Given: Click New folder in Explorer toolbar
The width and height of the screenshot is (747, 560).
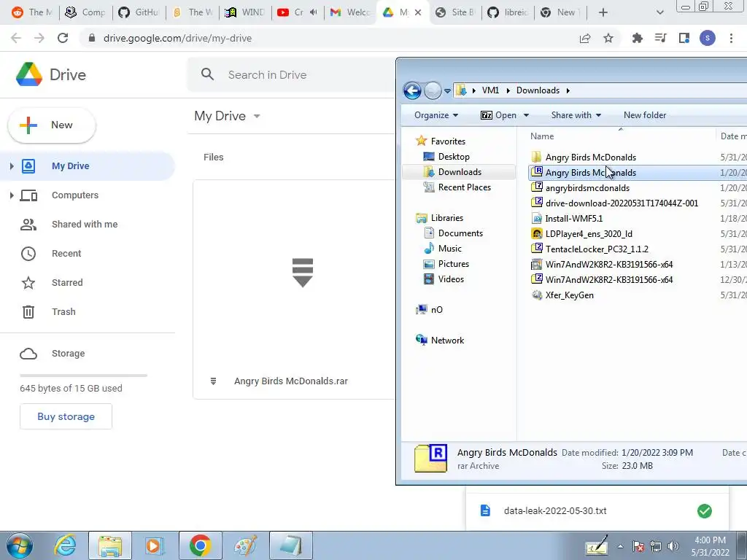Looking at the screenshot, I should [645, 115].
